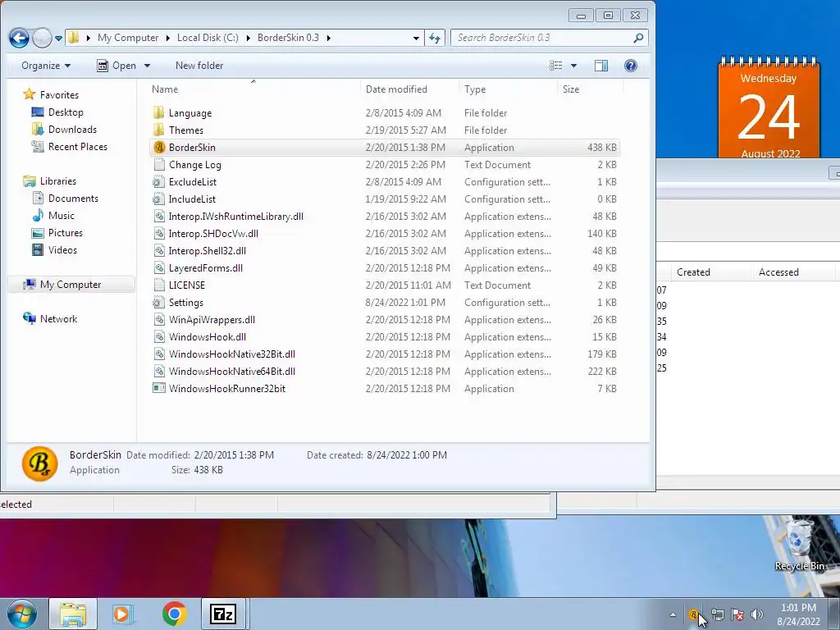The width and height of the screenshot is (840, 630).
Task: Select WindowsHook.dll file
Action: (x=208, y=337)
